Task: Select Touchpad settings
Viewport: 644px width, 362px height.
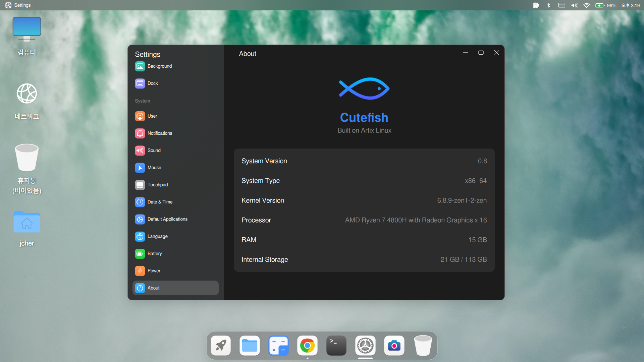Action: tap(175, 185)
